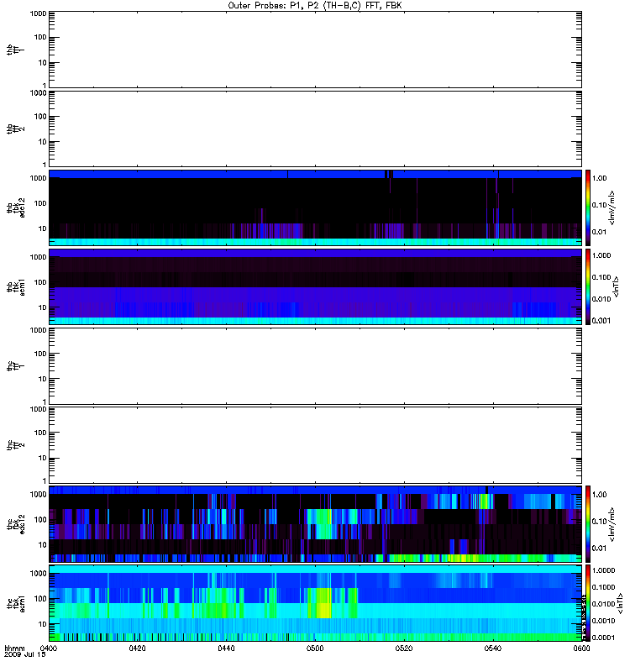
Task: Click the 100 y-axis label of the thb fbk edc12 panel
Action: tap(40, 203)
